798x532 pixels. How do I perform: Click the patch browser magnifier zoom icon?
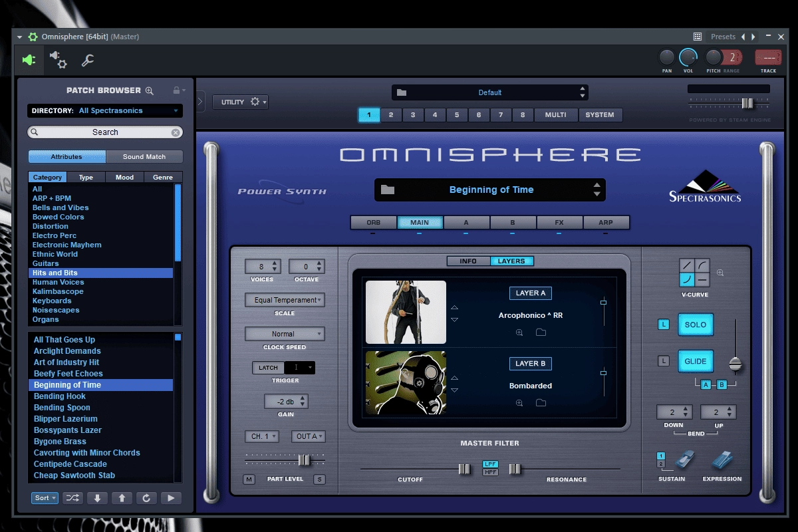(x=150, y=90)
